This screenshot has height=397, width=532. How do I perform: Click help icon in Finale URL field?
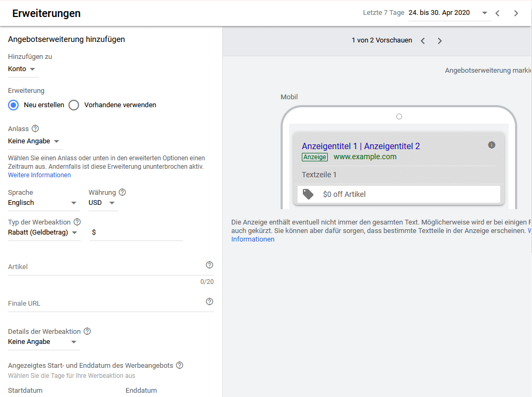point(209,301)
